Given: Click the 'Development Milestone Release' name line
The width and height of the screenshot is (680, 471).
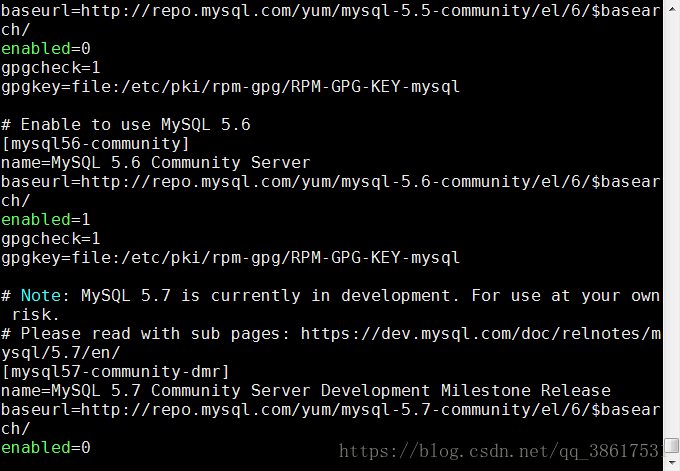Looking at the screenshot, I should 306,391.
